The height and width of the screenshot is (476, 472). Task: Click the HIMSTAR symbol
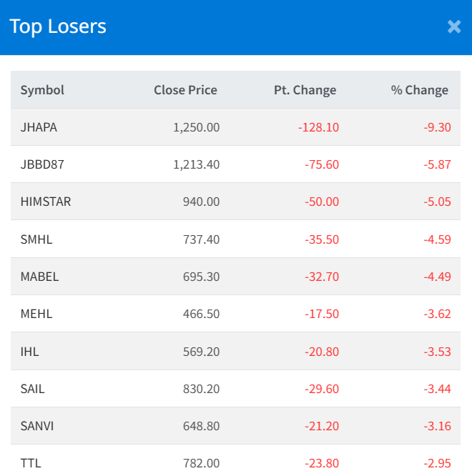pyautogui.click(x=46, y=202)
